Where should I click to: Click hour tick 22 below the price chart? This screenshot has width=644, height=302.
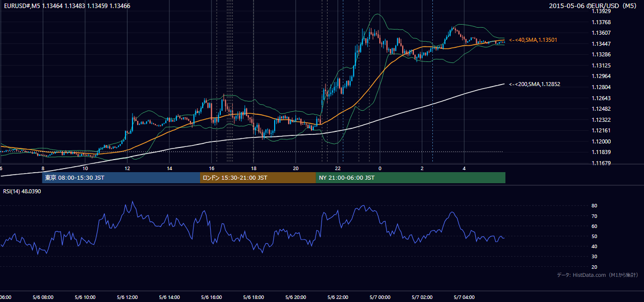point(338,168)
